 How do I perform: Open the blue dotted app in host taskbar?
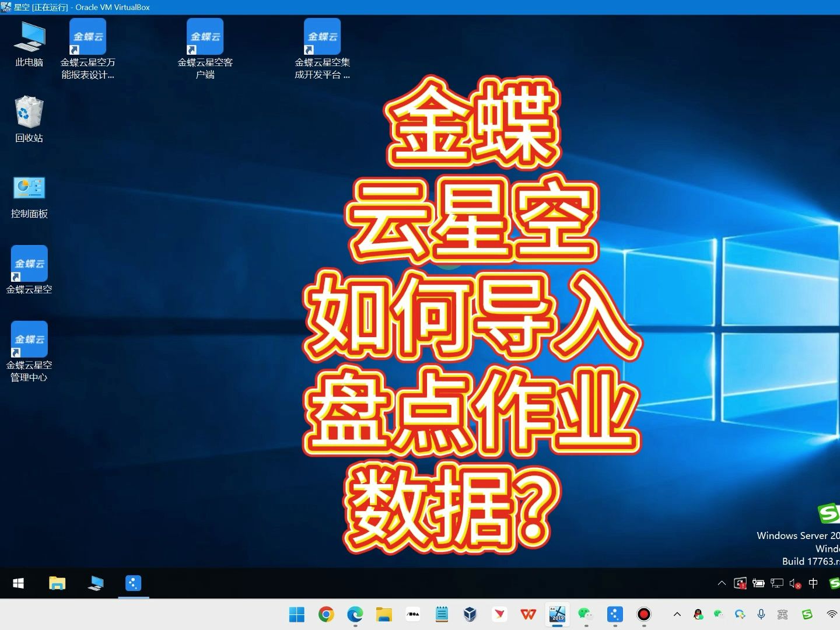click(615, 614)
